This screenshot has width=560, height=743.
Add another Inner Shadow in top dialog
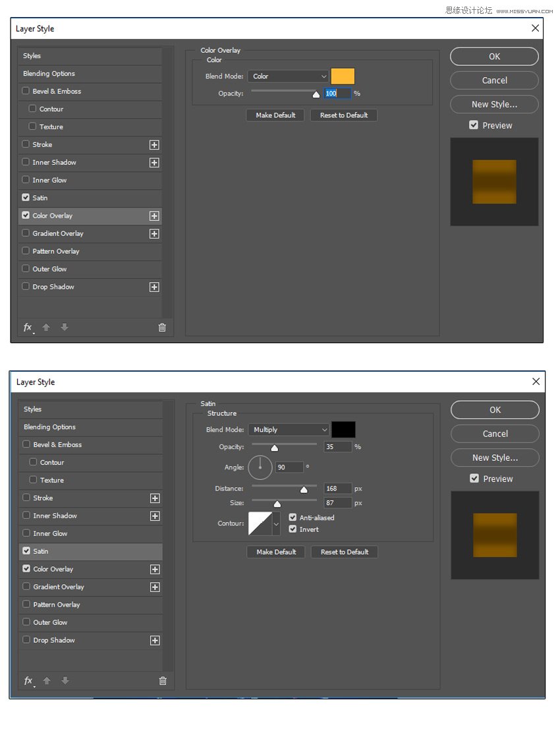tap(154, 163)
